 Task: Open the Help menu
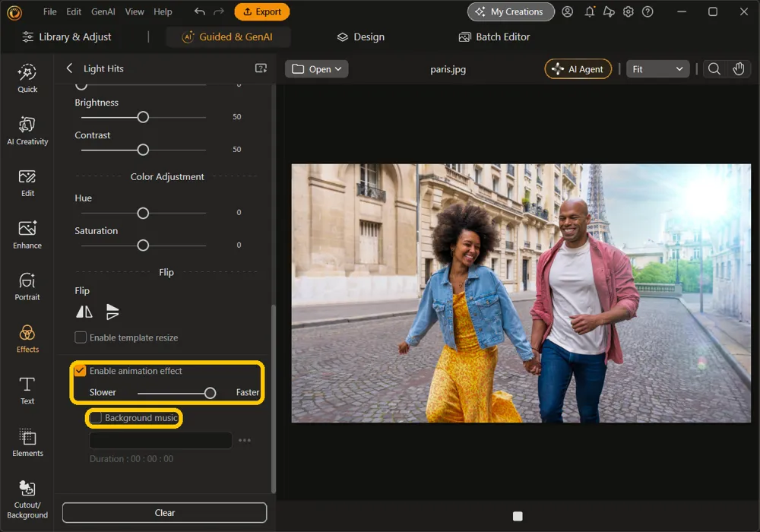[163, 11]
